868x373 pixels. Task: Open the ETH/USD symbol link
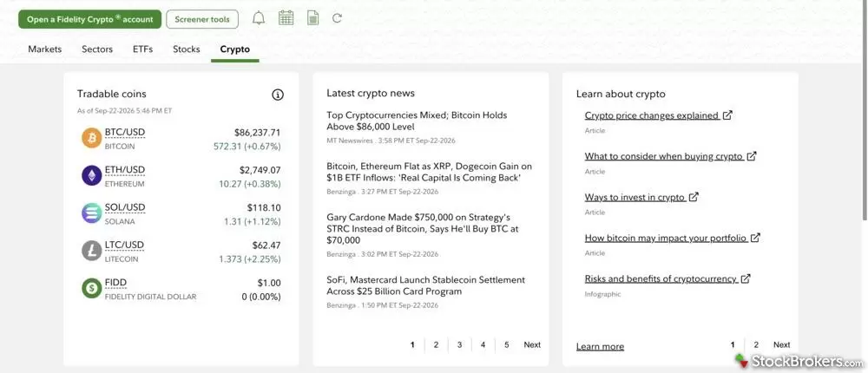point(124,170)
